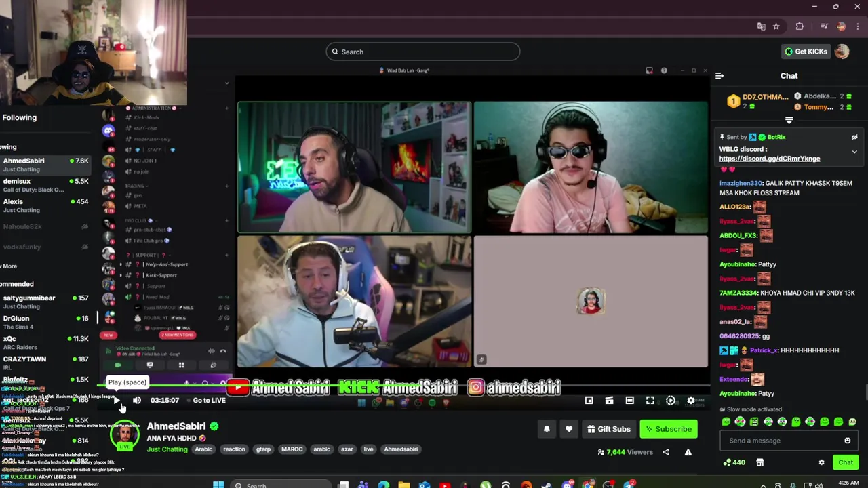The height and width of the screenshot is (488, 868).
Task: Open File Explorer on taskbar
Action: coord(403,485)
